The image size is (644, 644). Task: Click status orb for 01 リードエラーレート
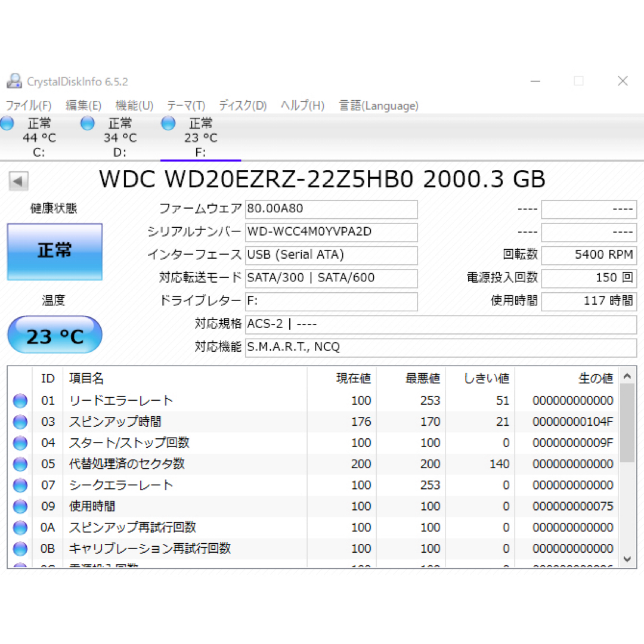click(x=20, y=401)
